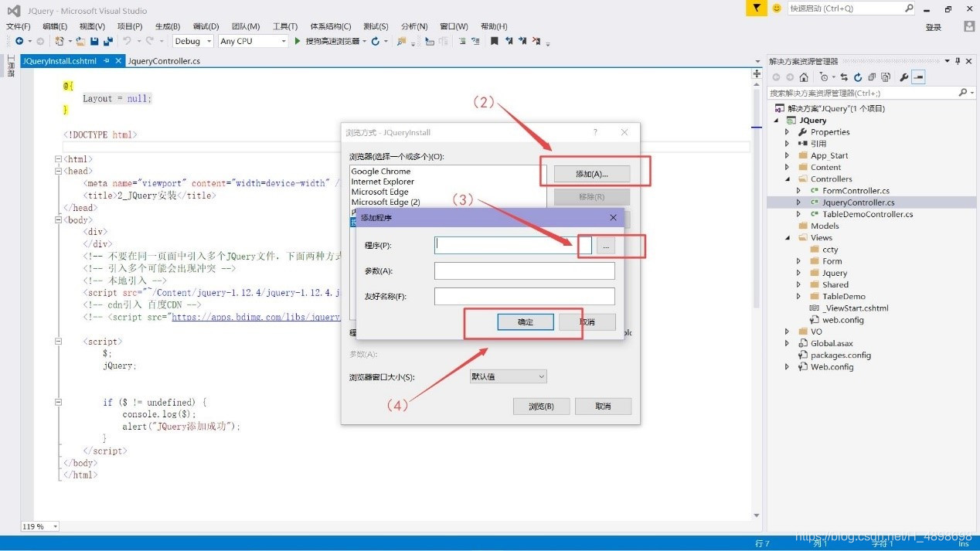The image size is (980, 551).
Task: Toggle Preview Selected Items in Solution Explorer
Action: click(918, 77)
